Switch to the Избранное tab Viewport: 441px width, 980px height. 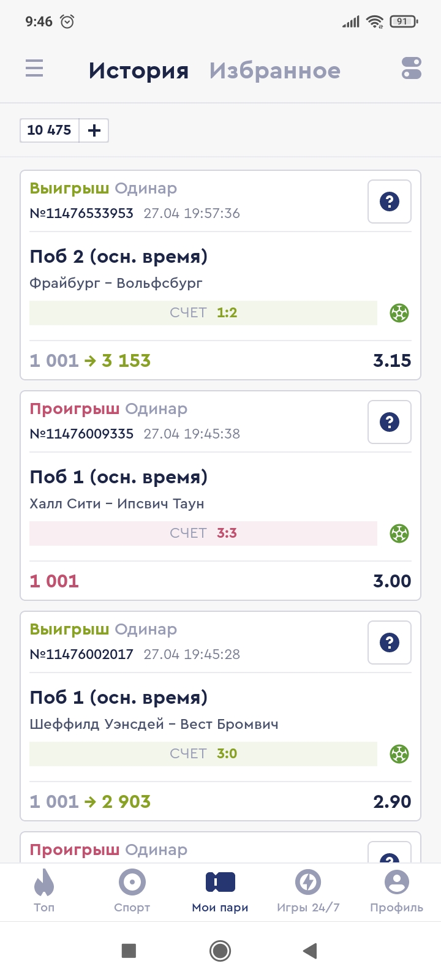pyautogui.click(x=274, y=71)
